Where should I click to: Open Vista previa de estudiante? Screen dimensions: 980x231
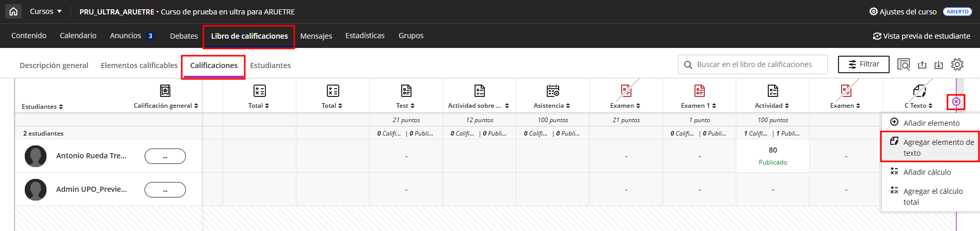(x=922, y=36)
